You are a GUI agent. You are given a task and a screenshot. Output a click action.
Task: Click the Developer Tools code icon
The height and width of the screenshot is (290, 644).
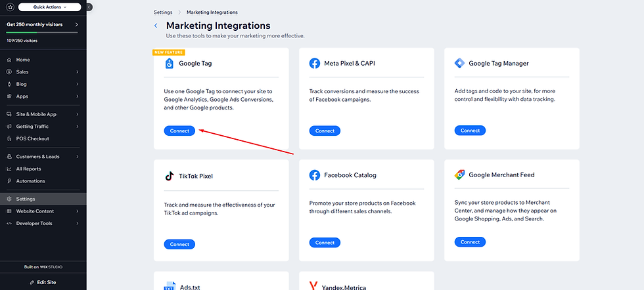pyautogui.click(x=9, y=224)
